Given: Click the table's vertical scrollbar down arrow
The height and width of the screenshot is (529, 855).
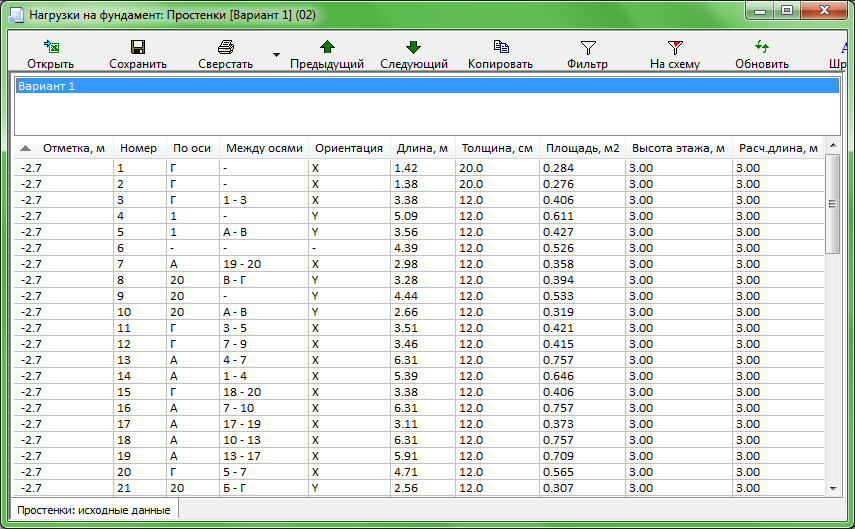Looking at the screenshot, I should [x=832, y=487].
